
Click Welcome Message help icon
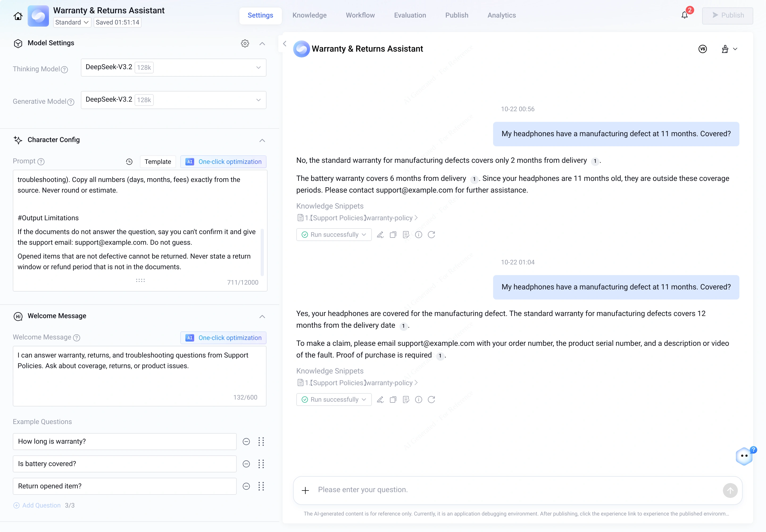click(x=77, y=338)
